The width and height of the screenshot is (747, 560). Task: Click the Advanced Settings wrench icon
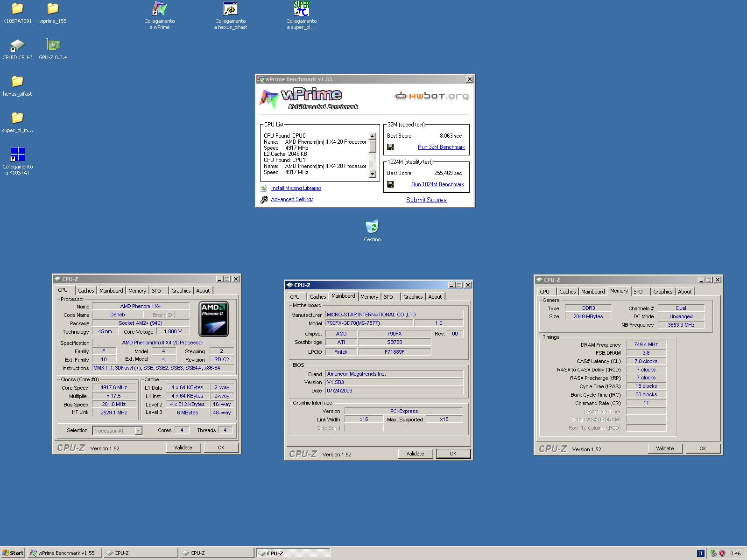coord(264,199)
